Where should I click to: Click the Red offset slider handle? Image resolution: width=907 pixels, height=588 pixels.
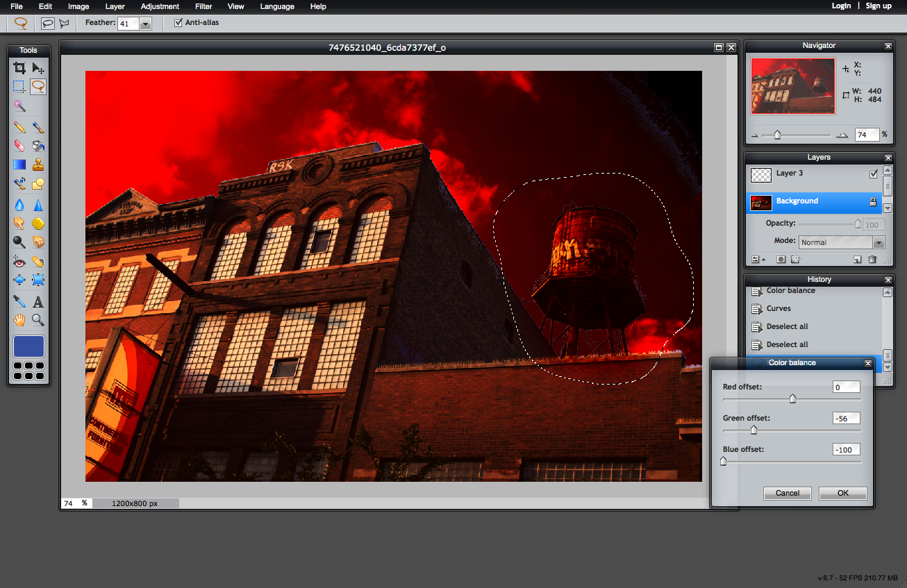(x=792, y=398)
